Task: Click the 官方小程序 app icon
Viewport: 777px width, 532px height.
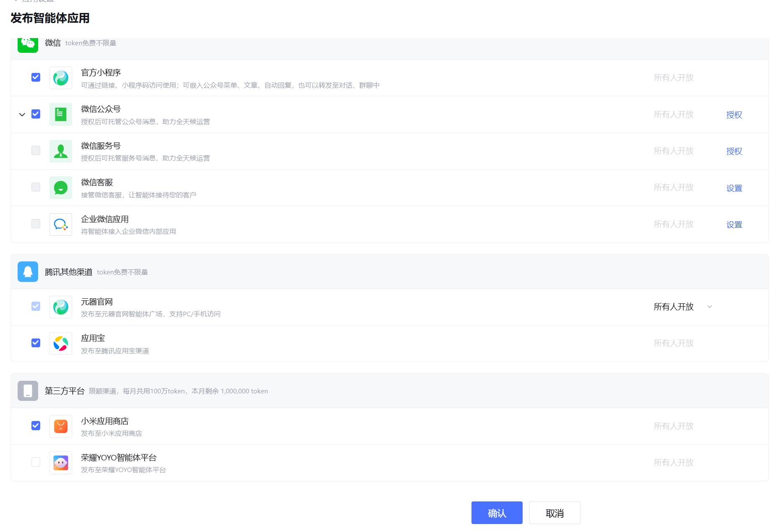Action: (61, 78)
